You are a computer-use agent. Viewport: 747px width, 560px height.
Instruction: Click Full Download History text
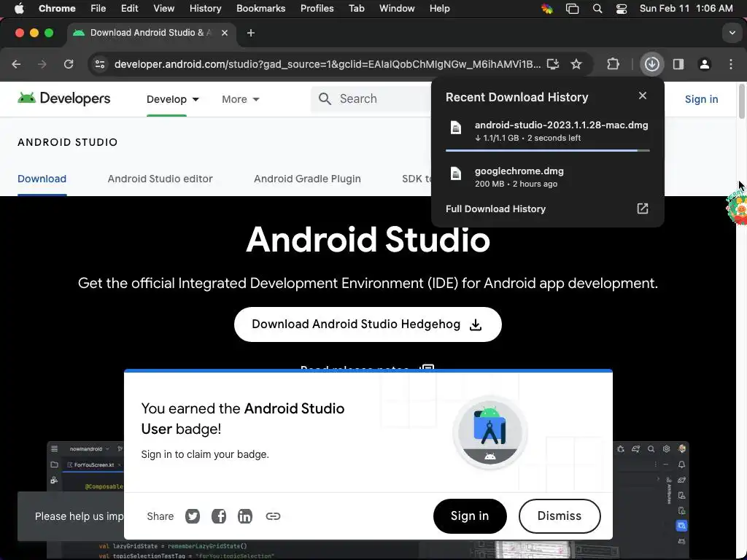495,209
